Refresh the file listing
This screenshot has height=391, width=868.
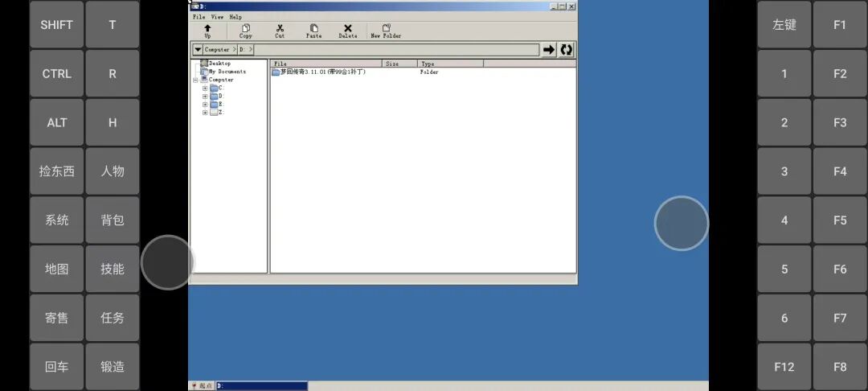tap(567, 50)
